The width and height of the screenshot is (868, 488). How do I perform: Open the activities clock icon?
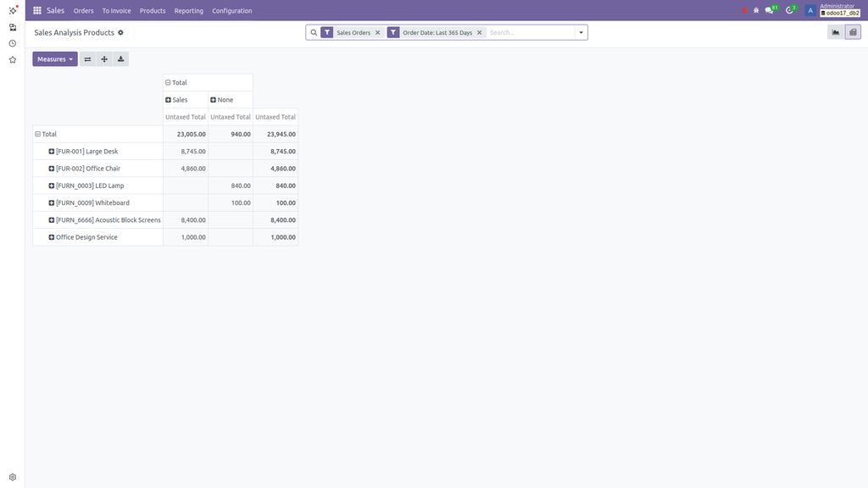pyautogui.click(x=790, y=11)
